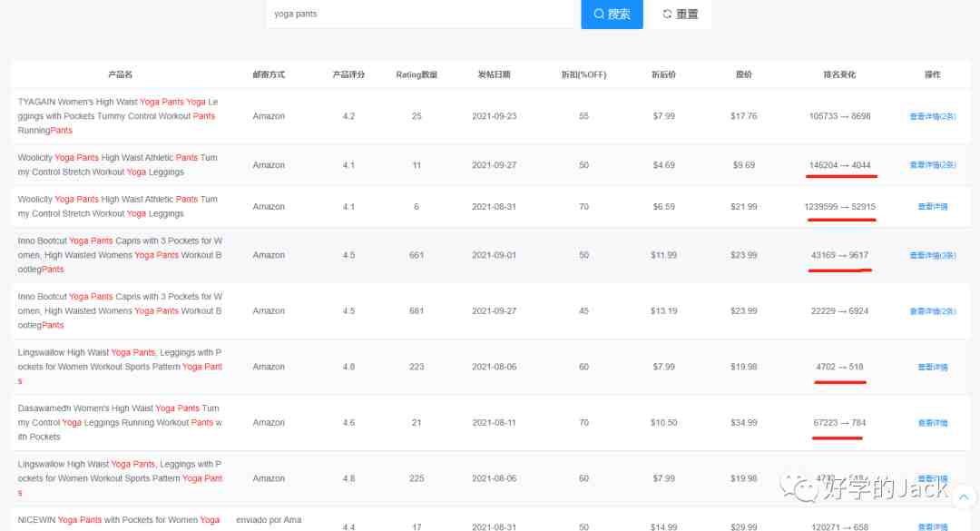This screenshot has width=980, height=531.
Task: Click the 折后价 column header
Action: tap(663, 74)
